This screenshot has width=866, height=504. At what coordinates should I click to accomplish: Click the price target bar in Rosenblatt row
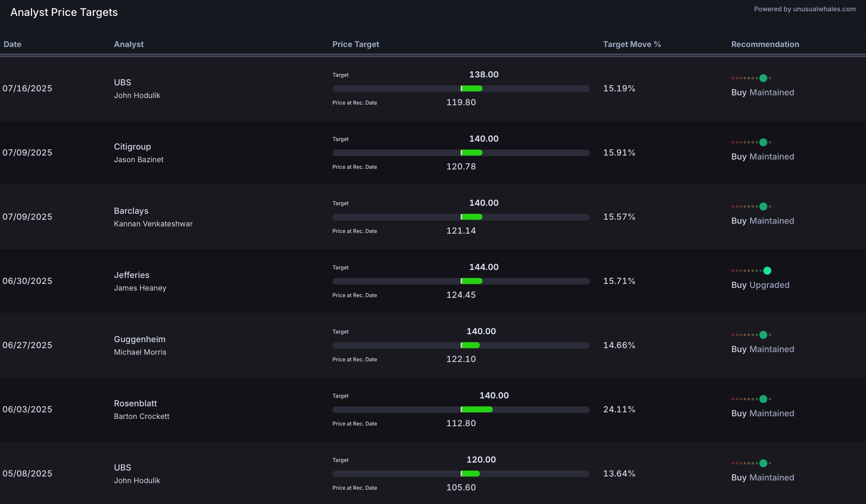(x=461, y=409)
